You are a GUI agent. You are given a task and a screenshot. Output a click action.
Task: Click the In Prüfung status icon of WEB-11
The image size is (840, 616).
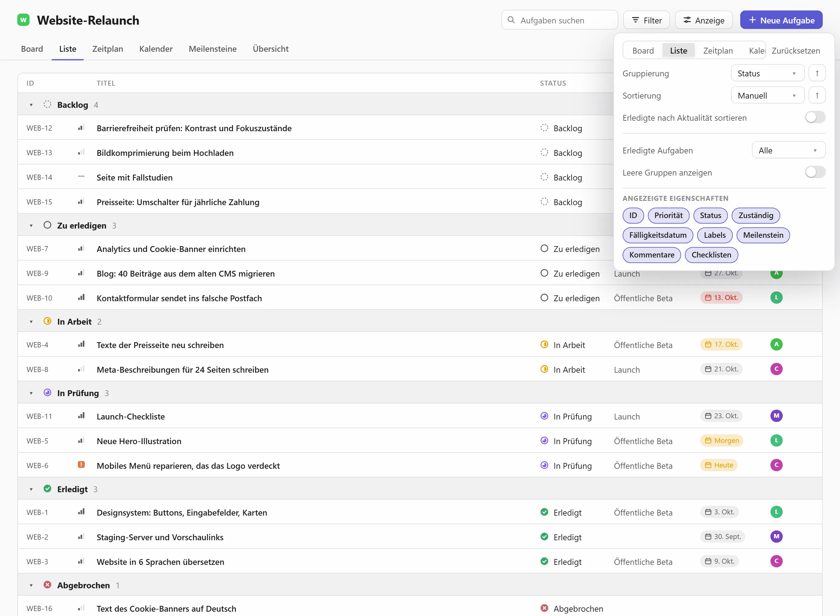544,416
